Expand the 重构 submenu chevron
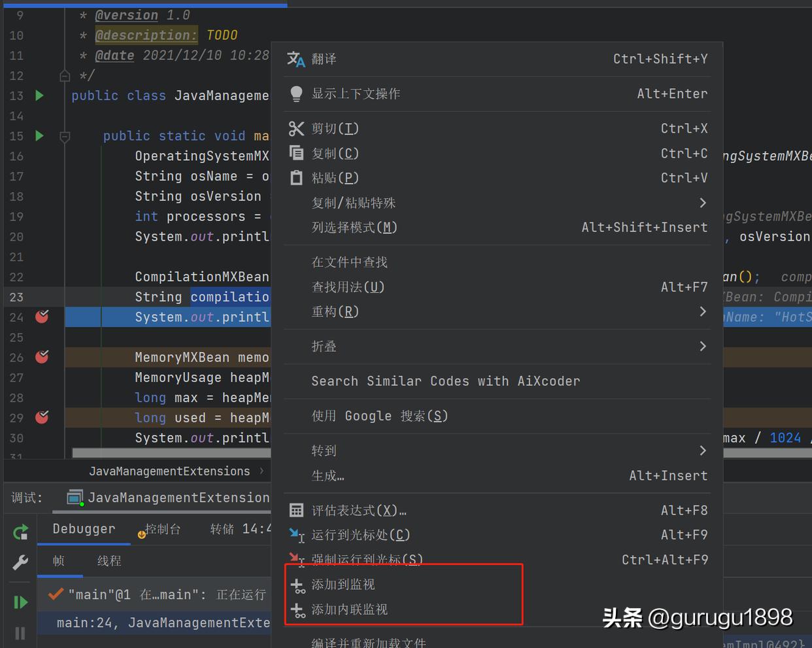This screenshot has height=648, width=812. point(703,311)
